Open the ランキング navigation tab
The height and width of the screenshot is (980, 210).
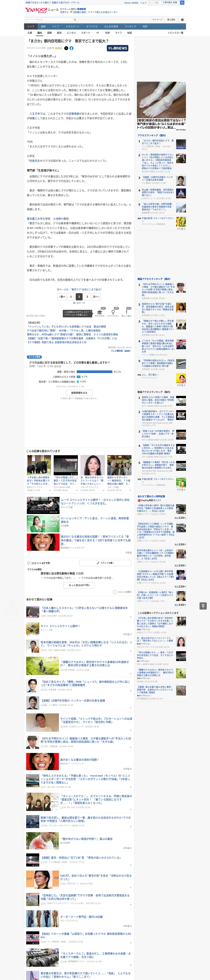pyautogui.click(x=130, y=27)
